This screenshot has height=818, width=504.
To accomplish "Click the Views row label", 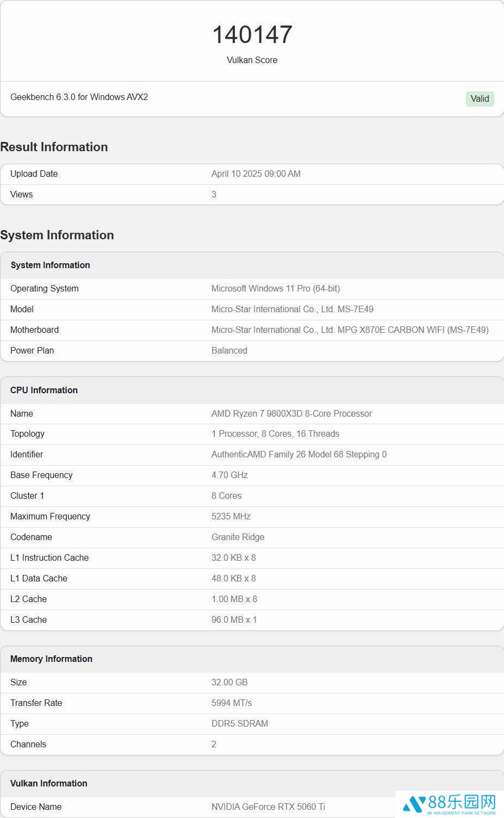I will (x=22, y=195).
